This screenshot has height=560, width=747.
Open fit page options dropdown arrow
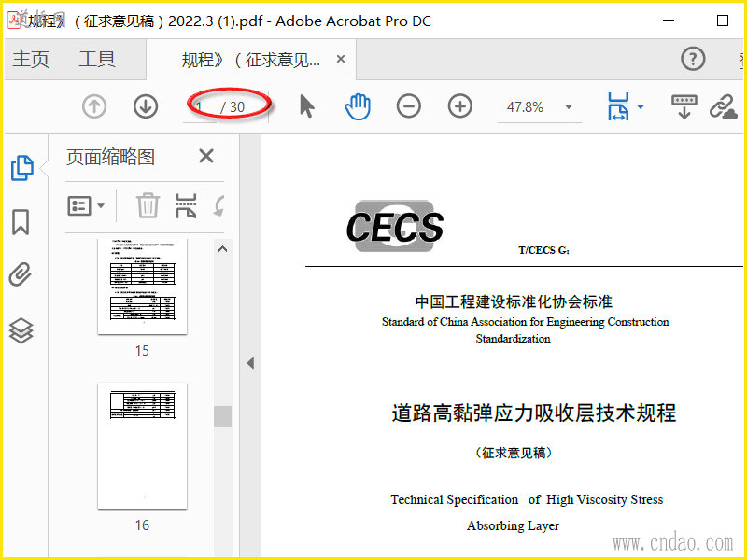click(641, 106)
